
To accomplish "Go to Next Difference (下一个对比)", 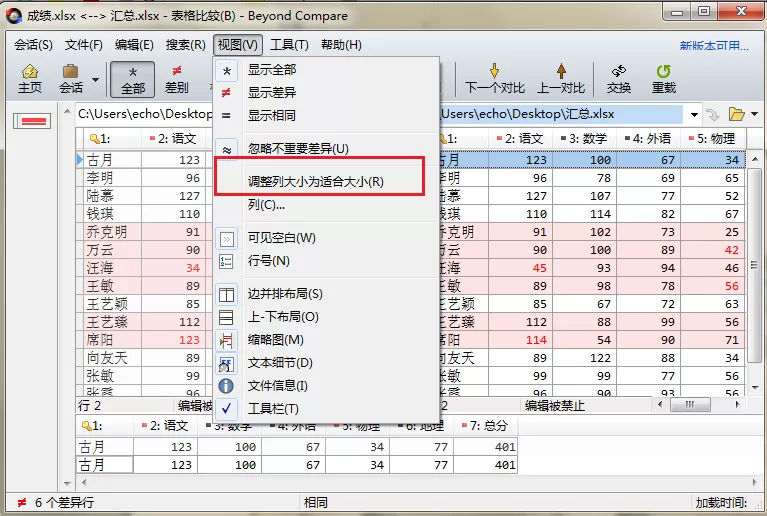I will point(495,79).
